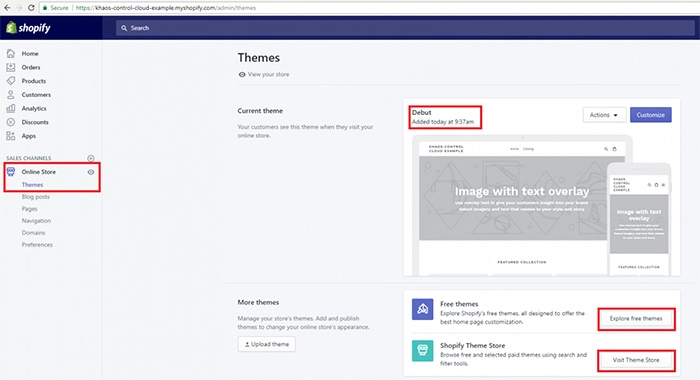Click the browser address bar URL
This screenshot has width=700, height=380.
coord(166,8)
